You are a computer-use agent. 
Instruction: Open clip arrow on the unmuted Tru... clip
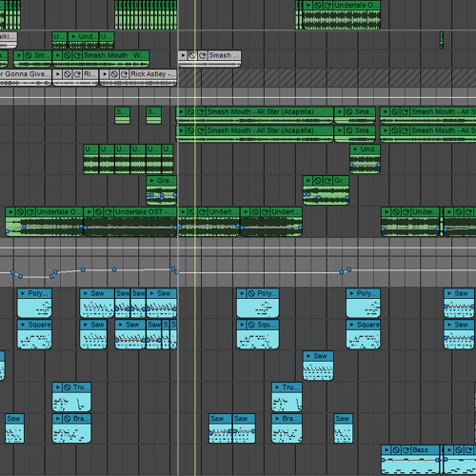point(277,387)
